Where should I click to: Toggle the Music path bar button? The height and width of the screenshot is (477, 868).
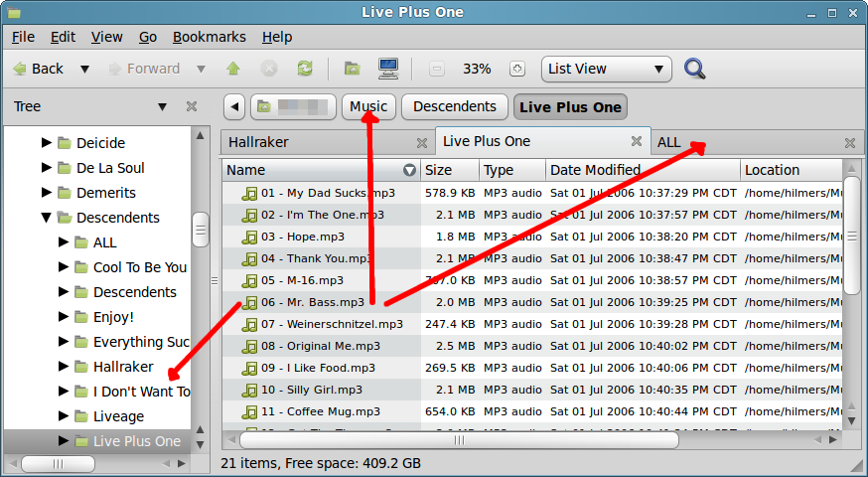pyautogui.click(x=368, y=106)
